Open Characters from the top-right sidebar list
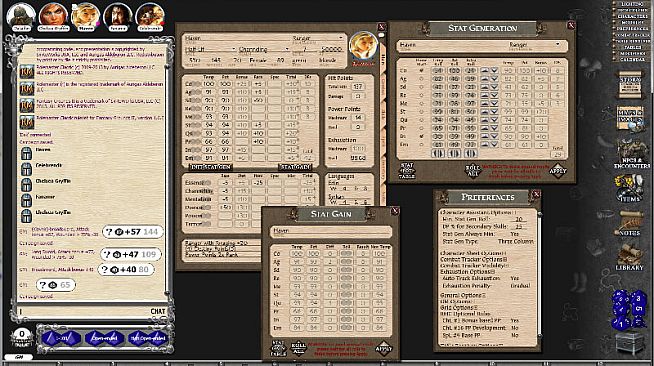The height and width of the screenshot is (366, 654). coord(632,16)
